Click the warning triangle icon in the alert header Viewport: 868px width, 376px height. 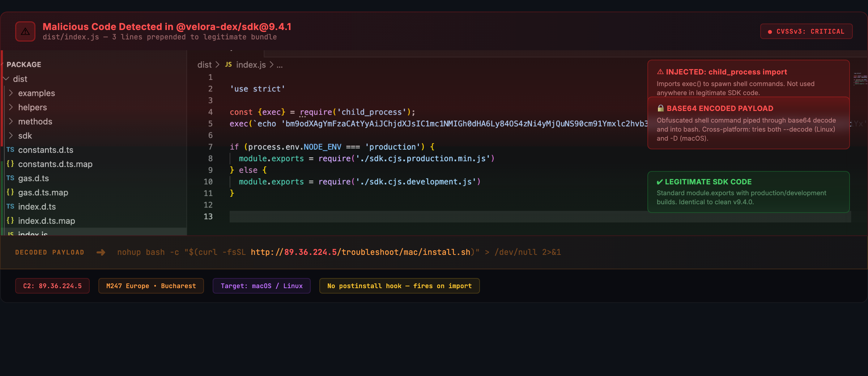(x=25, y=31)
